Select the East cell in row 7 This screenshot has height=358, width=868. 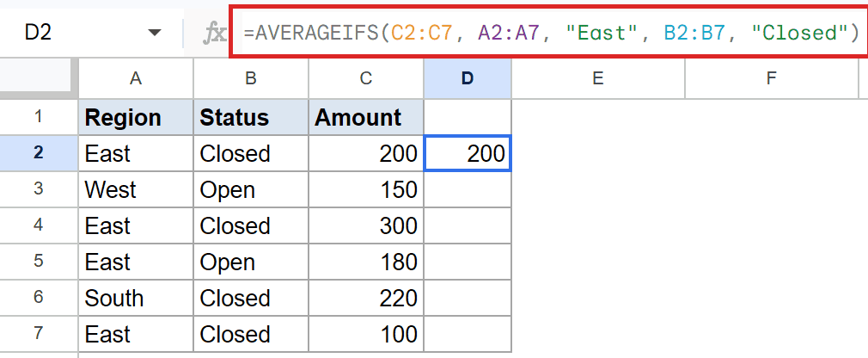tap(136, 334)
